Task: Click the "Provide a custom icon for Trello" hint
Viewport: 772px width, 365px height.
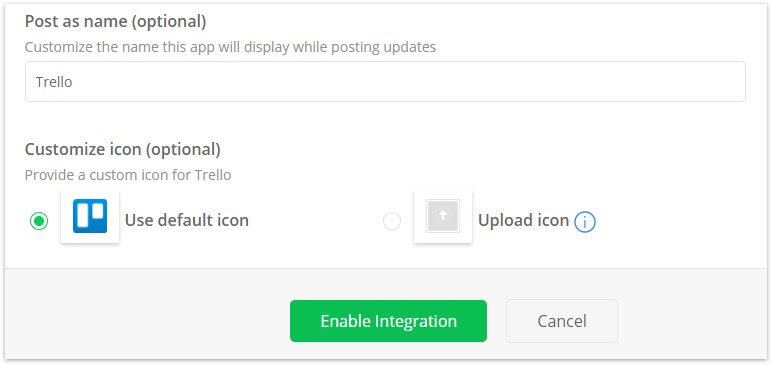Action: tap(128, 175)
